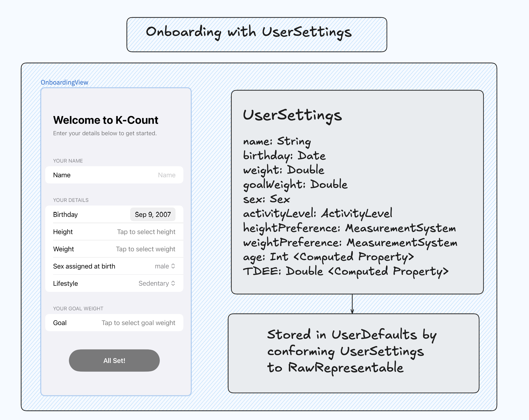Tap to select weight

146,249
